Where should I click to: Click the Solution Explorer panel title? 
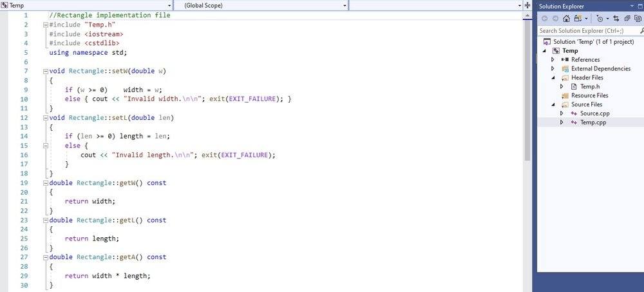coord(562,6)
